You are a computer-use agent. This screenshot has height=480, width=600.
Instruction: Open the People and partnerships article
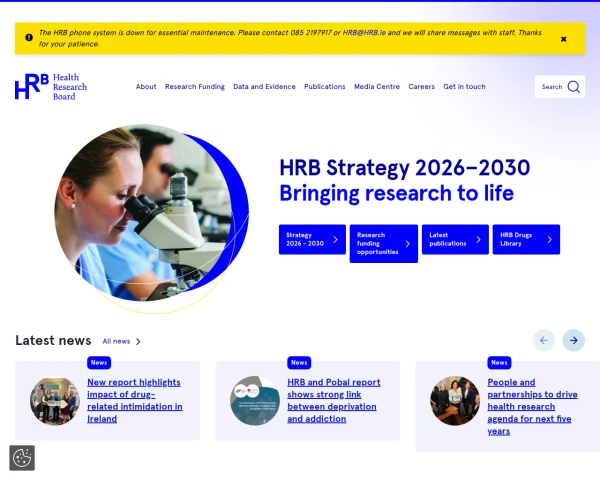(x=532, y=407)
